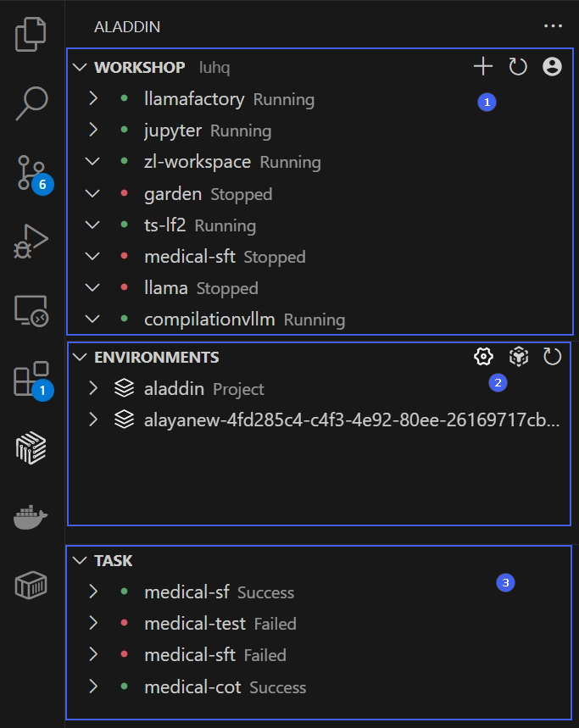Expand the llamafactory workshop item
The width and height of the screenshot is (579, 728).
point(93,99)
